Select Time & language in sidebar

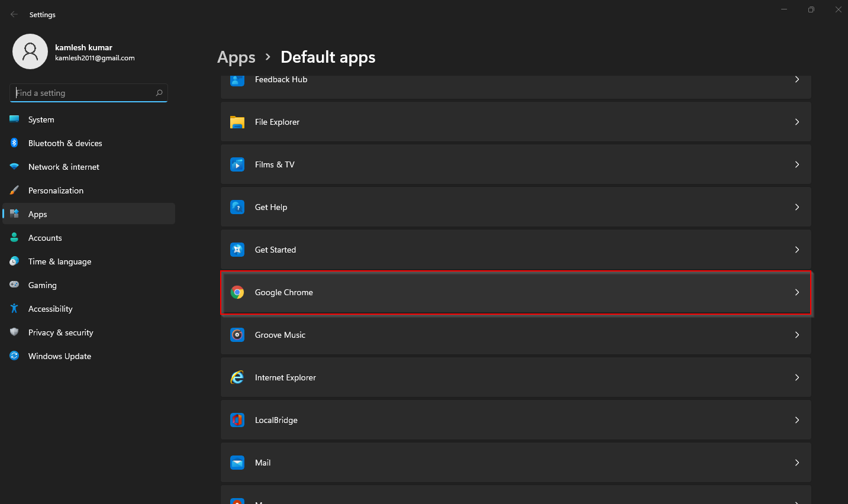(89, 261)
